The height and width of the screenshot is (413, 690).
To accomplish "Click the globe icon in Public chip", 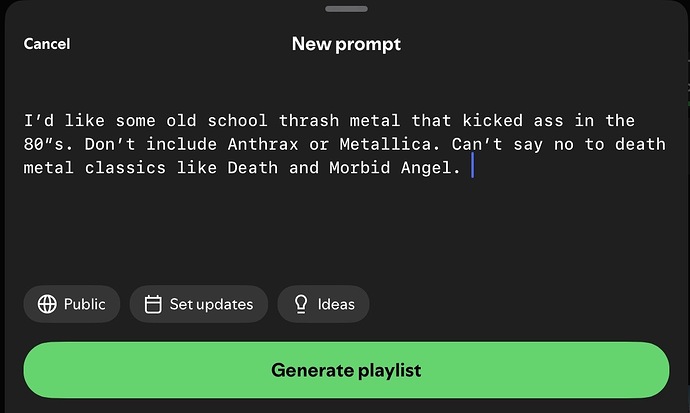I will pos(47,304).
